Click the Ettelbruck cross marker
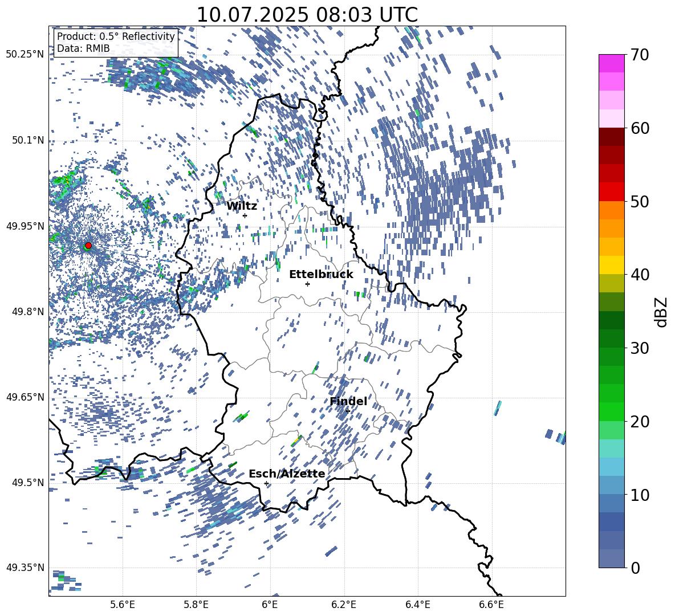Screen dimensions: 675x616 [x=307, y=284]
